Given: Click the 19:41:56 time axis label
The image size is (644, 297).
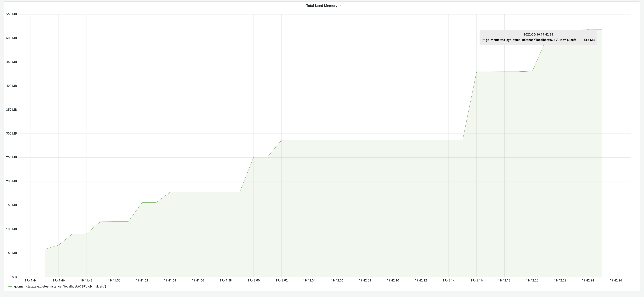Looking at the screenshot, I should click(198, 280).
